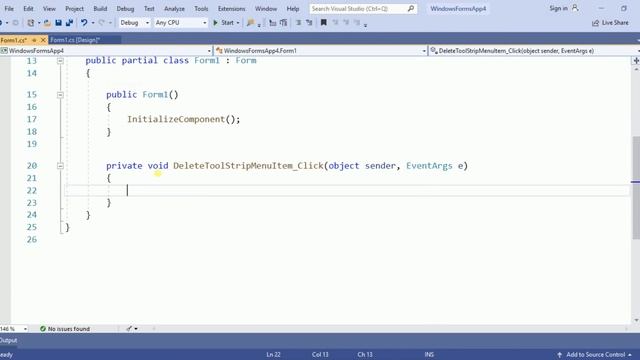Click Add to Source Control

(x=596, y=355)
